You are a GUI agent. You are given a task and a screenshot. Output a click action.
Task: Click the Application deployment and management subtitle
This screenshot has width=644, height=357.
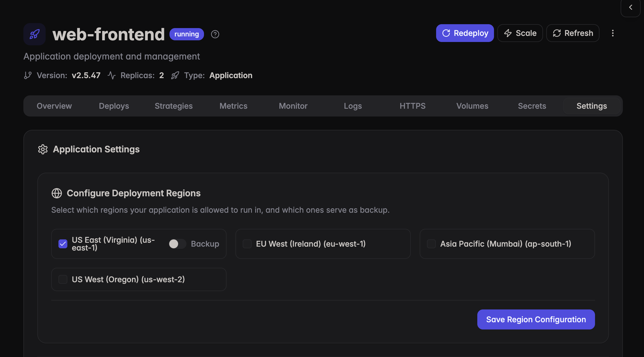point(112,56)
